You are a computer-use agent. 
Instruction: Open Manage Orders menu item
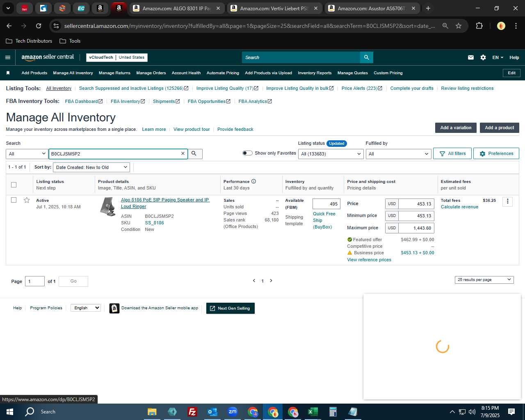(x=151, y=73)
